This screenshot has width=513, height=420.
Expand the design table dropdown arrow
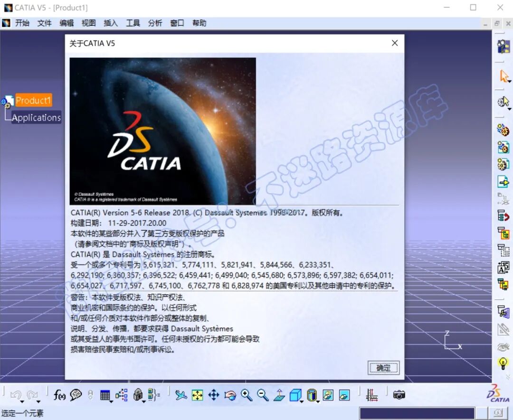tap(112, 401)
